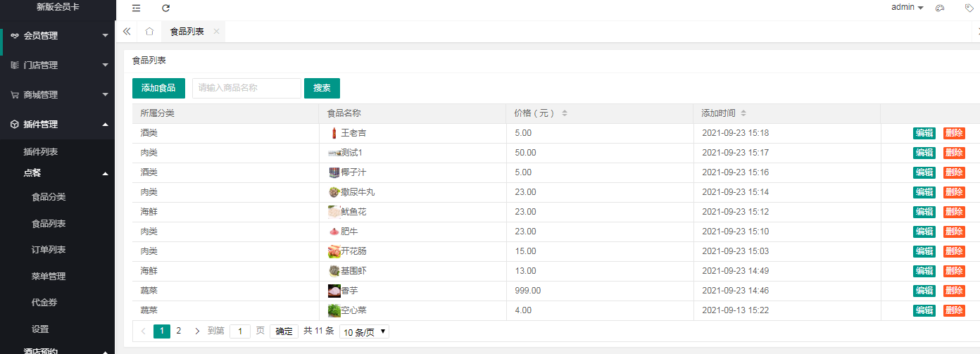Sort by 价格 column arrows
This screenshot has height=354, width=980.
point(565,113)
